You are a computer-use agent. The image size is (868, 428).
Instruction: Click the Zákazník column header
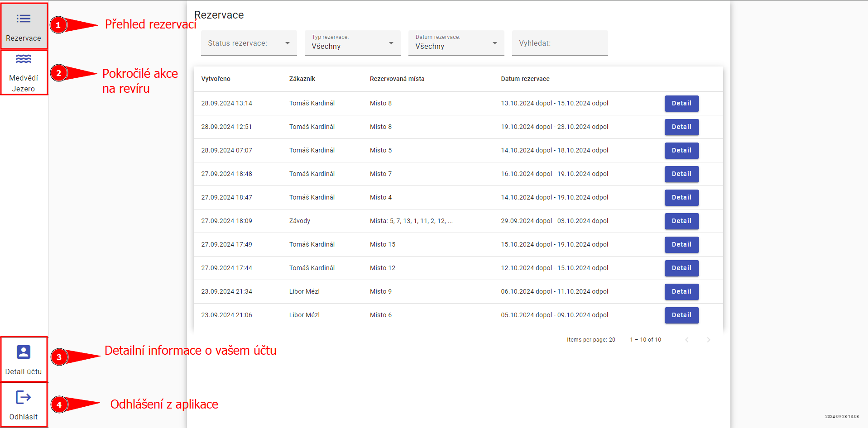tap(302, 79)
